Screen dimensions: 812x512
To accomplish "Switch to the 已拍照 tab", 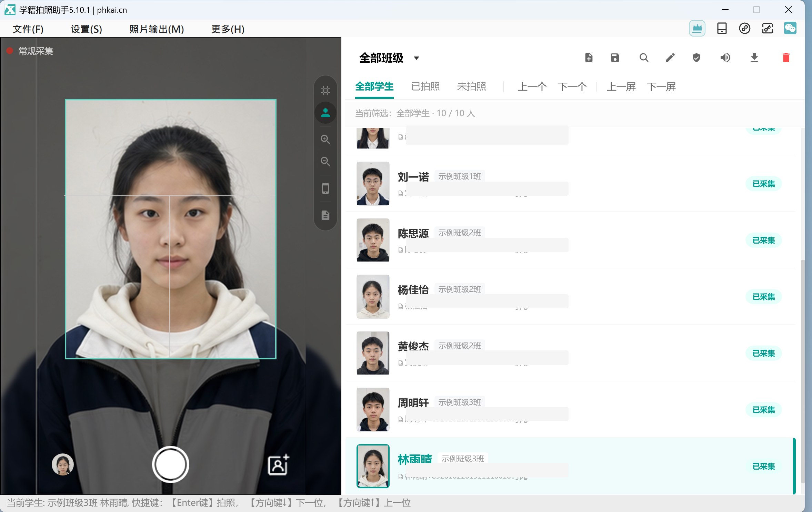I will point(425,86).
